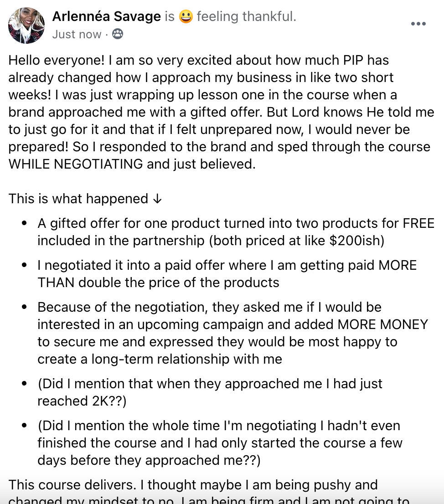The image size is (444, 504).
Task: Click the 'WHILE NEGOTIATING' capitalized text
Action: (x=76, y=164)
